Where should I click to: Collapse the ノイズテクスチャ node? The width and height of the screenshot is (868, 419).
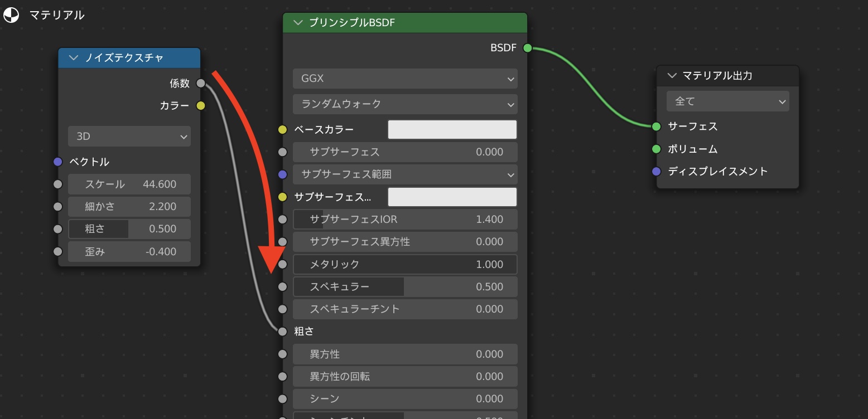73,58
